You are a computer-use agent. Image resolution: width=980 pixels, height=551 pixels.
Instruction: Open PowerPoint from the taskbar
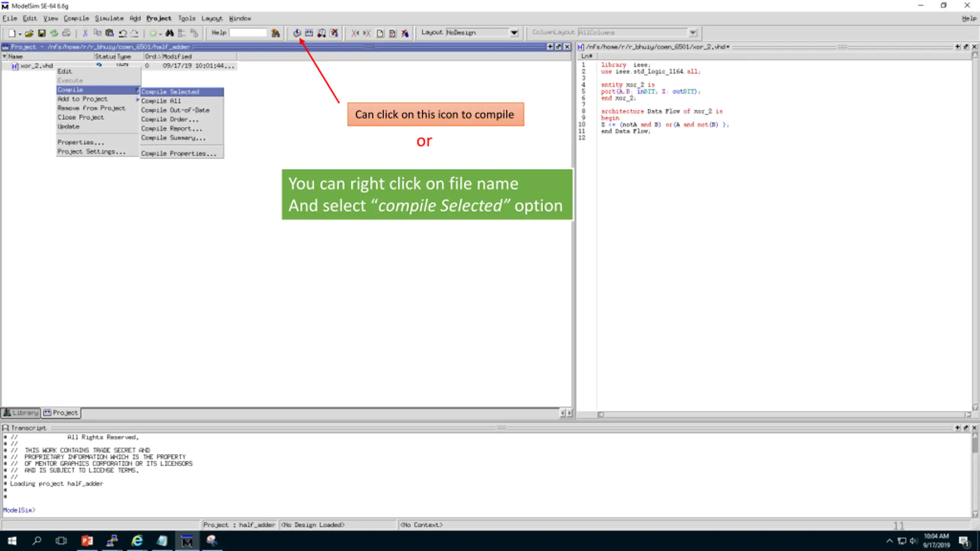point(87,541)
